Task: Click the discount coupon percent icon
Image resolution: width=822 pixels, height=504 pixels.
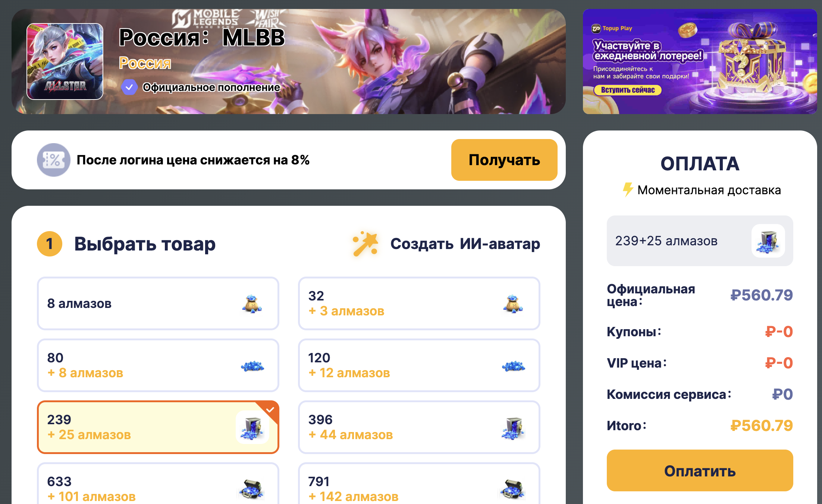Action: coord(54,160)
